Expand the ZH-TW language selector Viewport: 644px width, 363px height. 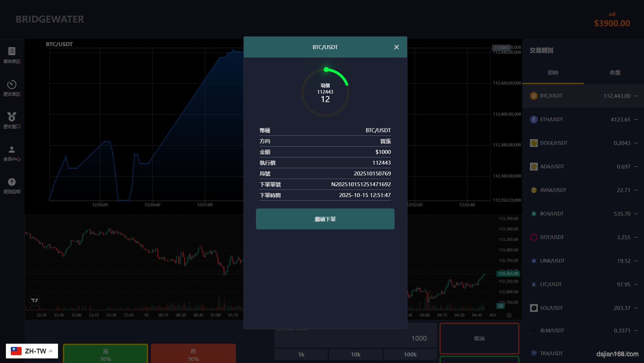coord(32,351)
